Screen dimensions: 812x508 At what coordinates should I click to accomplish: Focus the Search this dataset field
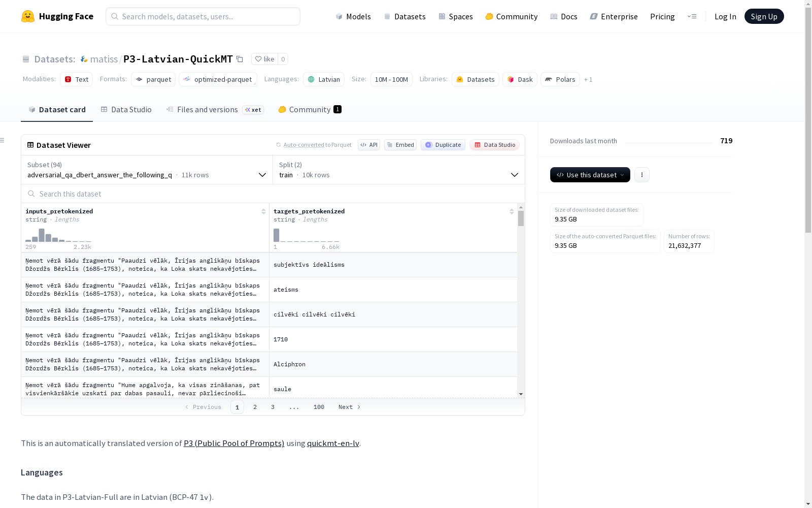coord(273,194)
